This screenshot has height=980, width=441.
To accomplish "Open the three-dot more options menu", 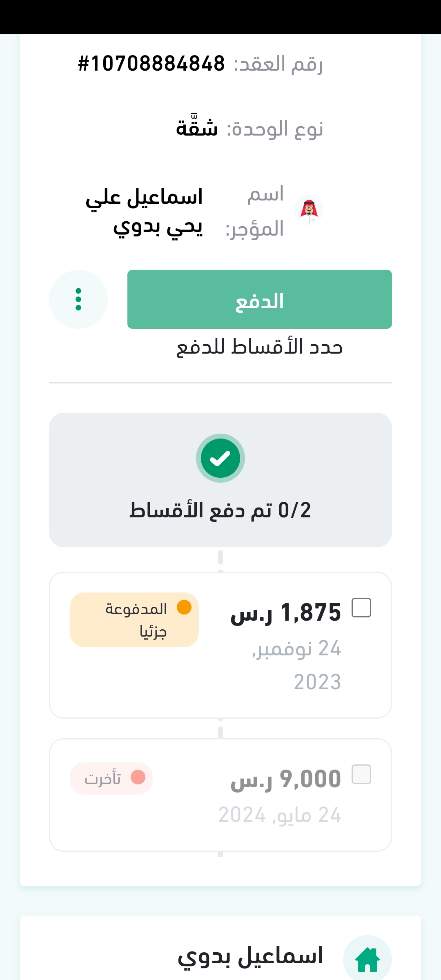I will [78, 299].
